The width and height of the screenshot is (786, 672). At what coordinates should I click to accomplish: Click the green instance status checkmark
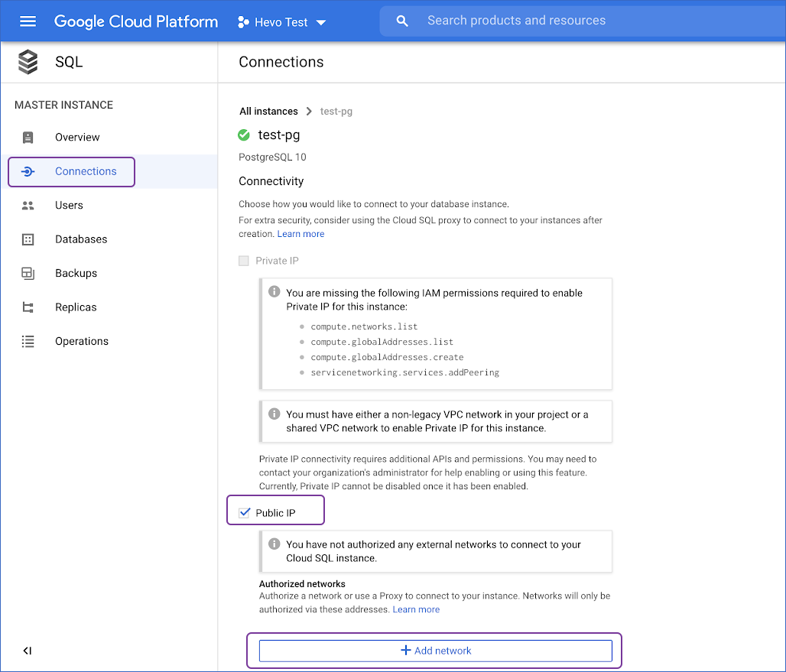244,135
